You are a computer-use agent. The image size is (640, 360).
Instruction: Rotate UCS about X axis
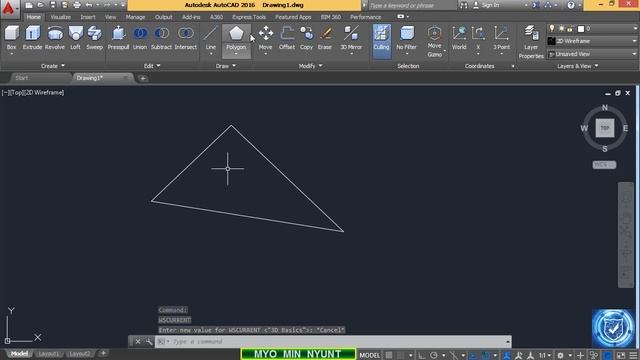[478, 38]
